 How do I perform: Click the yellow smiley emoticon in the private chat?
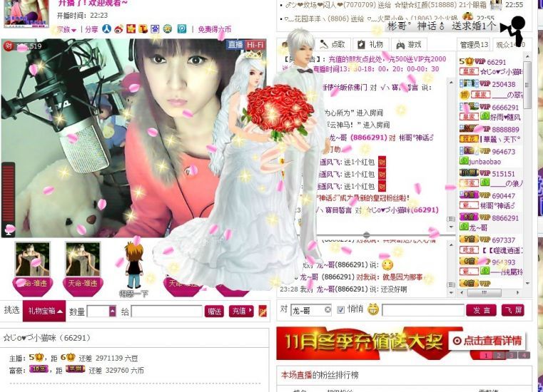coord(387,265)
